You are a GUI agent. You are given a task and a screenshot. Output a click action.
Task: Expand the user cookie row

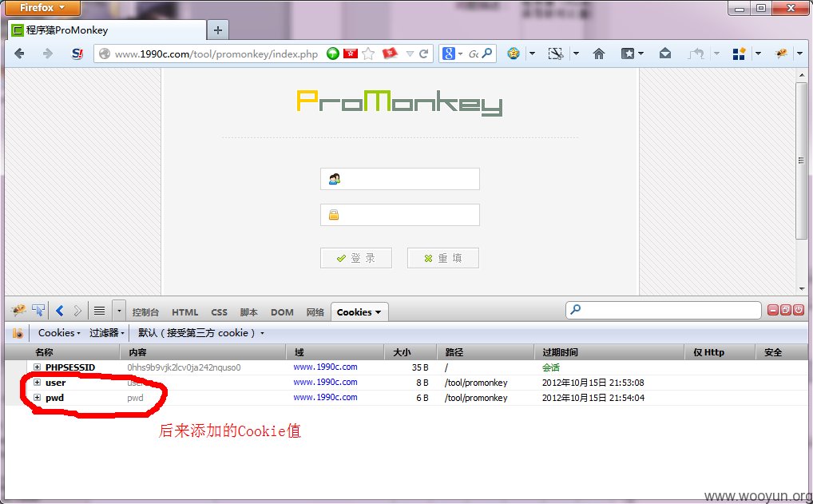click(37, 383)
